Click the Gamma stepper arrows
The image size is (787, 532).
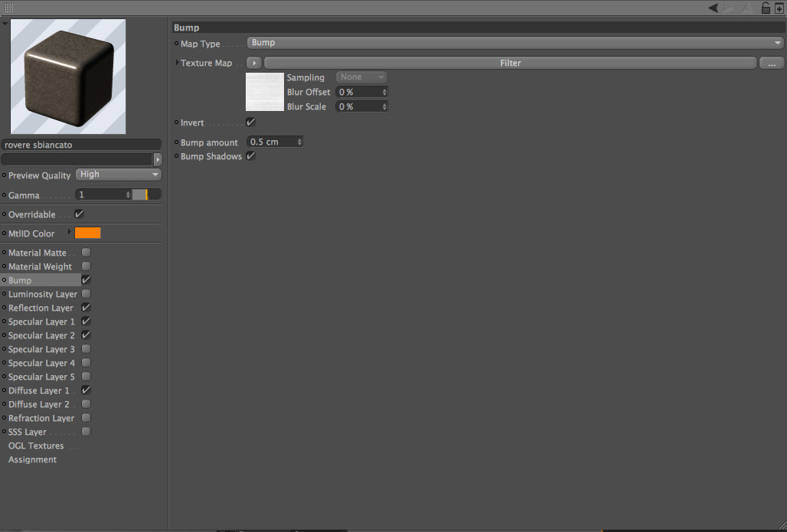pyautogui.click(x=128, y=194)
